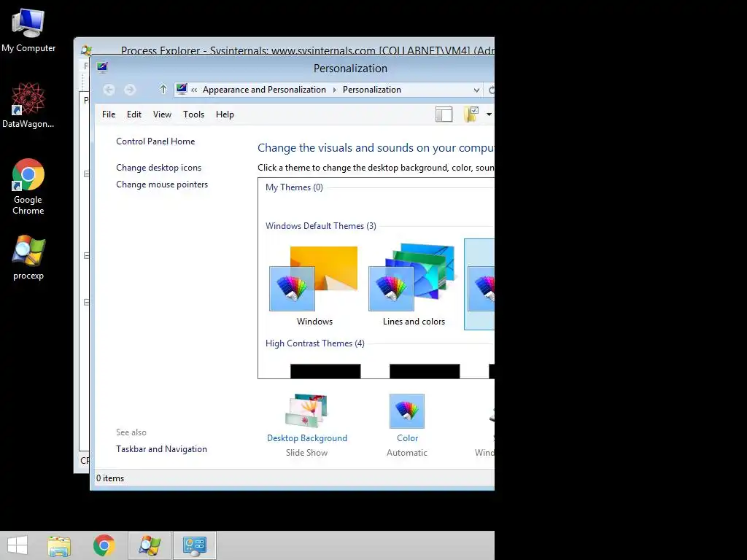This screenshot has height=560, width=747.
Task: Select the Windows theme
Action: [x=314, y=286]
